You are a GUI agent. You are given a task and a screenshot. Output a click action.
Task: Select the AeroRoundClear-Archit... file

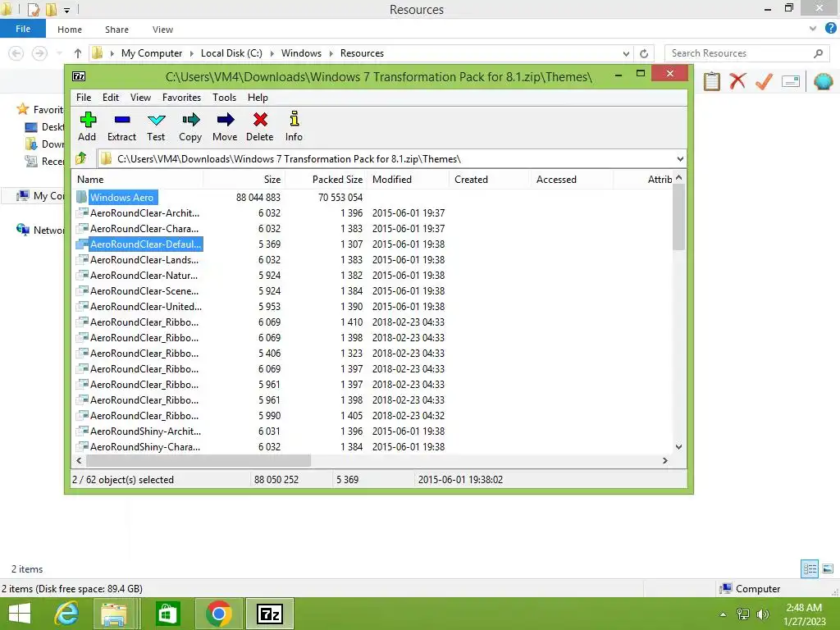click(144, 212)
